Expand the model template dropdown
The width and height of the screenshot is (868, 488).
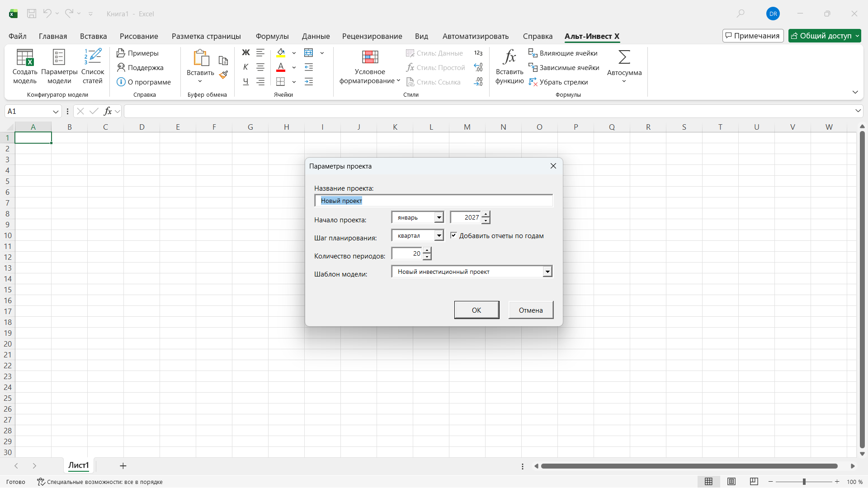(x=547, y=272)
